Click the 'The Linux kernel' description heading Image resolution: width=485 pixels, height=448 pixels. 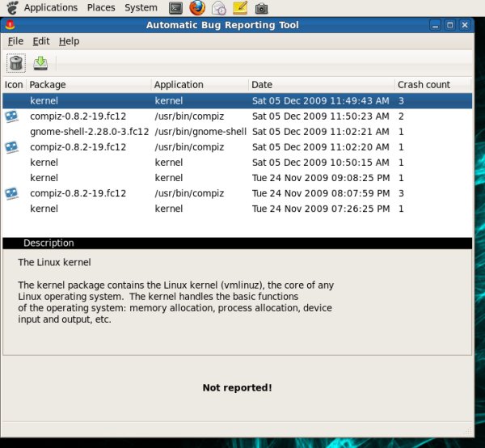tap(54, 262)
